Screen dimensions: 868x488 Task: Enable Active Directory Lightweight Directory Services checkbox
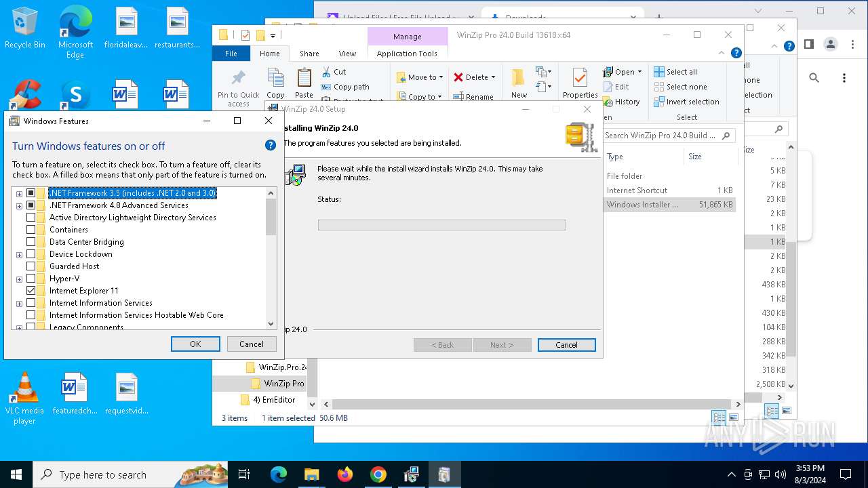pyautogui.click(x=31, y=218)
